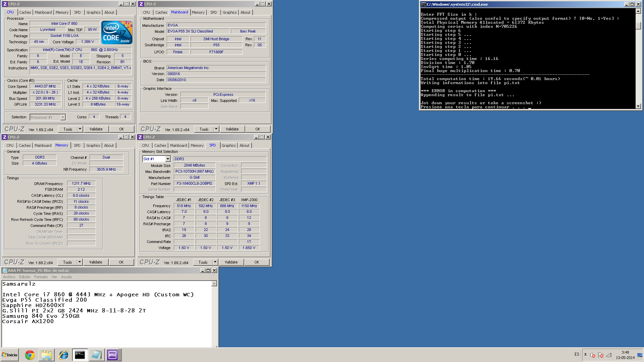Click CPU-Z Z icon in Memory window
Screen dimensions: 644x362
pyautogui.click(x=4, y=137)
